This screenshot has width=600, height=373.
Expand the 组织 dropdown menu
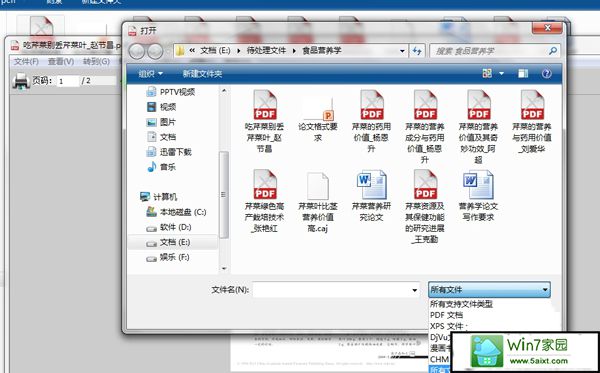pos(150,73)
